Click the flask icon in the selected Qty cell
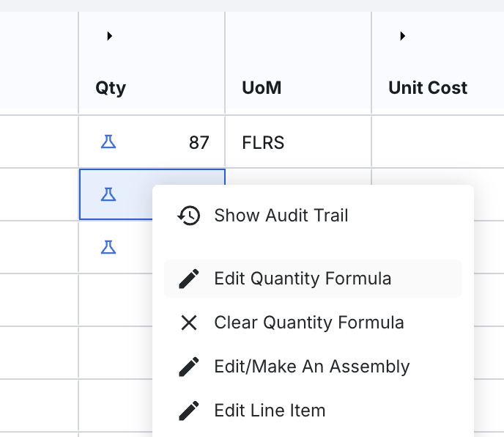Image resolution: width=504 pixels, height=437 pixels. (108, 194)
